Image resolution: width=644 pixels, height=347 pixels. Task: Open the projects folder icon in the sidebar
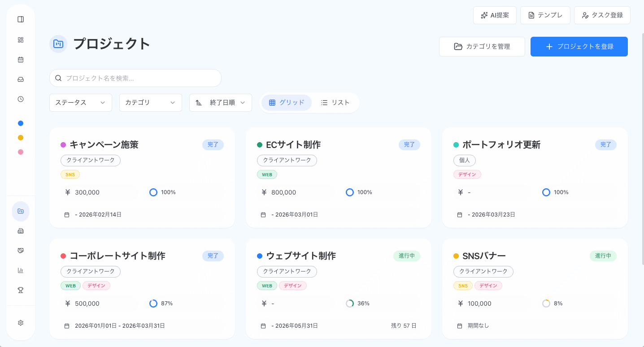[20, 211]
